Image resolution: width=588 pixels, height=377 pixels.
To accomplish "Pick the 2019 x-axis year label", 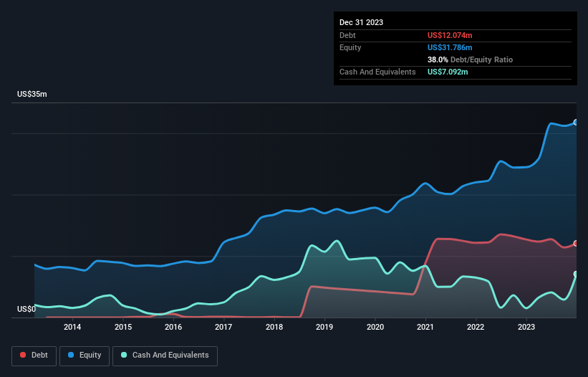I will [x=324, y=328].
